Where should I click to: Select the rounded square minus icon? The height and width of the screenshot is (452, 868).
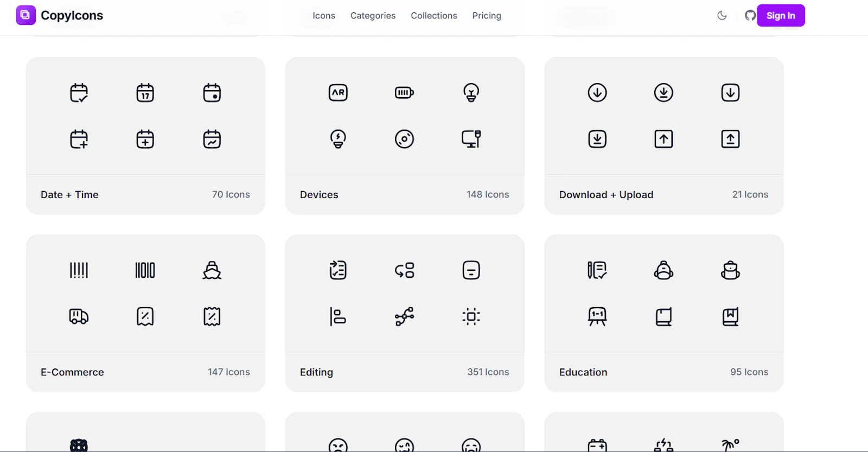tap(471, 270)
